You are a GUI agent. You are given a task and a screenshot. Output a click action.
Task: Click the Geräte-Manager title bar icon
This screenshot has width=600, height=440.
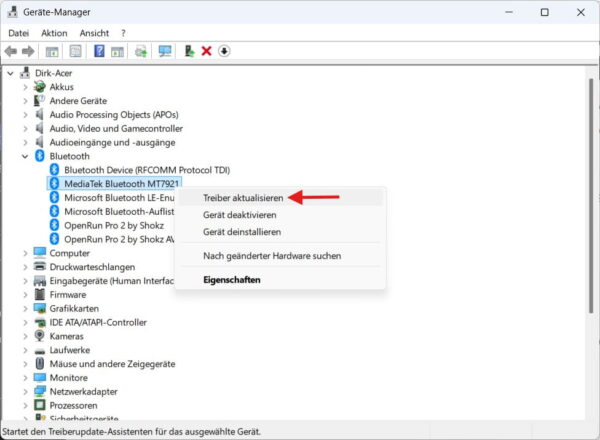pos(13,12)
